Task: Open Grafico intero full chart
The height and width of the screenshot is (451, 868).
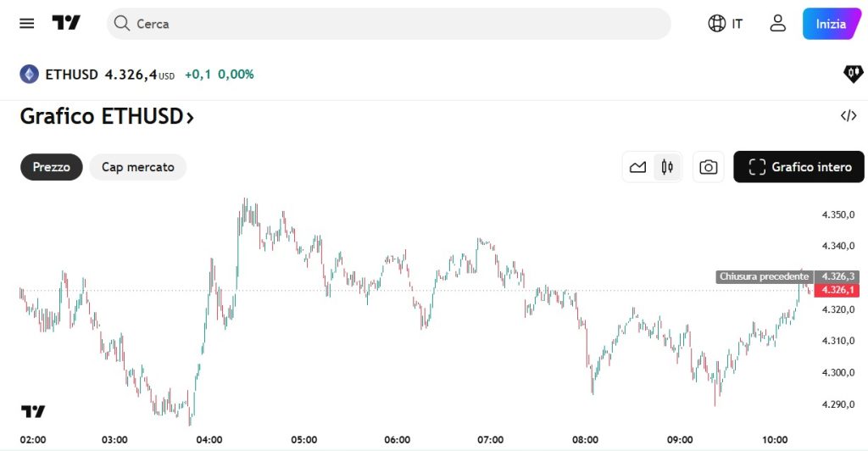Action: [x=799, y=167]
